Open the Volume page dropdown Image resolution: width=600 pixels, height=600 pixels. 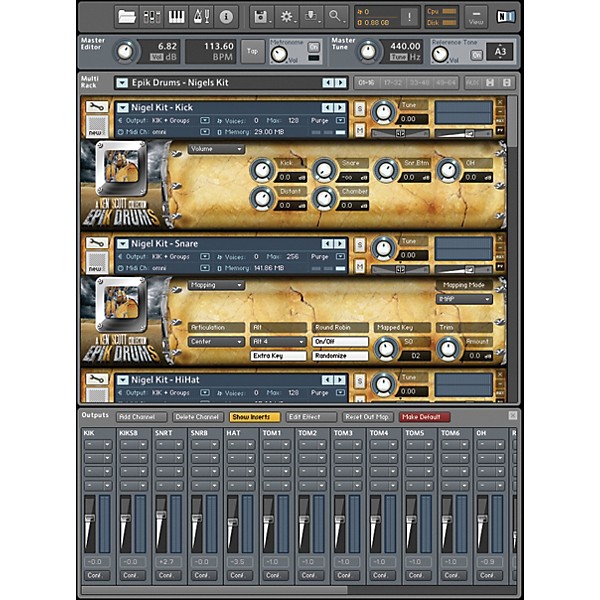pyautogui.click(x=216, y=149)
